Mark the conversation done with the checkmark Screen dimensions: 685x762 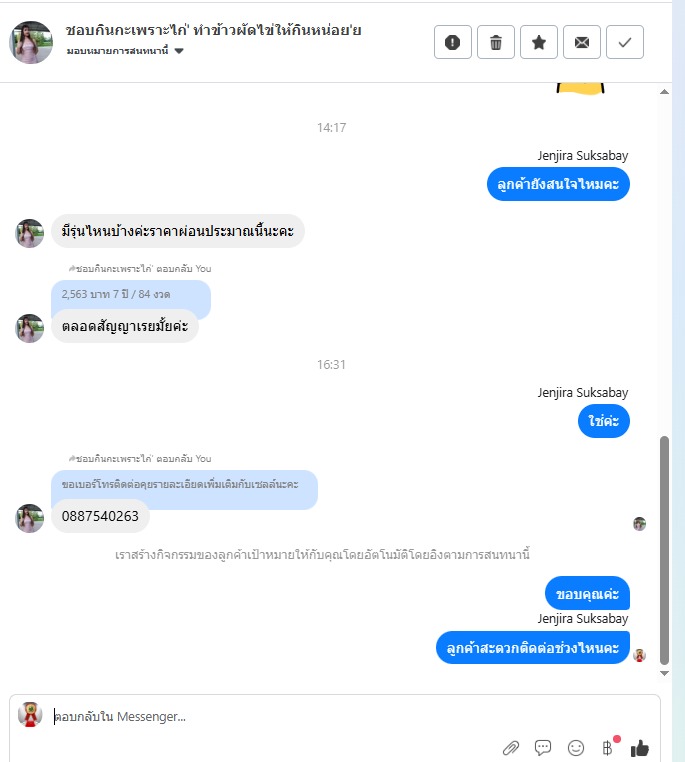point(625,42)
